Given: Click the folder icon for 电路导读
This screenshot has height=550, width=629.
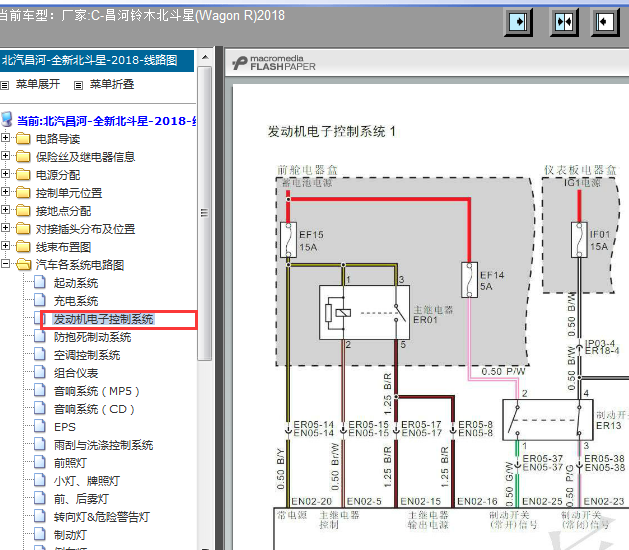Looking at the screenshot, I should tap(23, 139).
